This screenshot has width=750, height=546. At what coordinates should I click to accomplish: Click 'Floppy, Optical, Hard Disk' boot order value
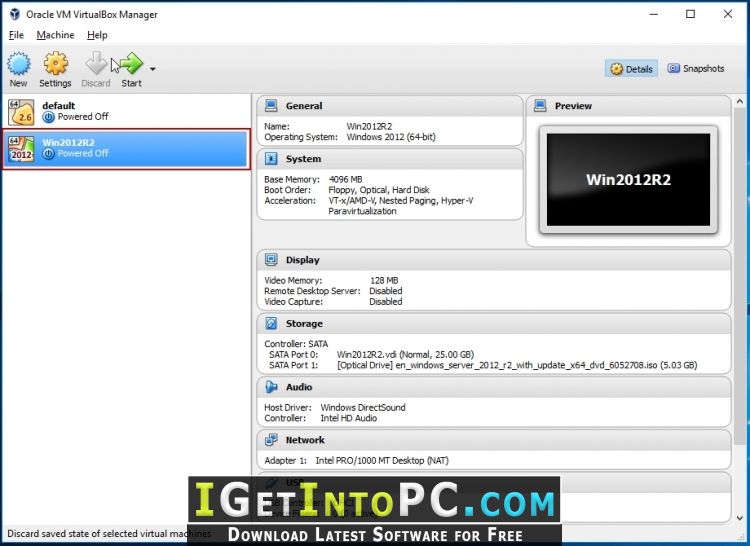378,190
